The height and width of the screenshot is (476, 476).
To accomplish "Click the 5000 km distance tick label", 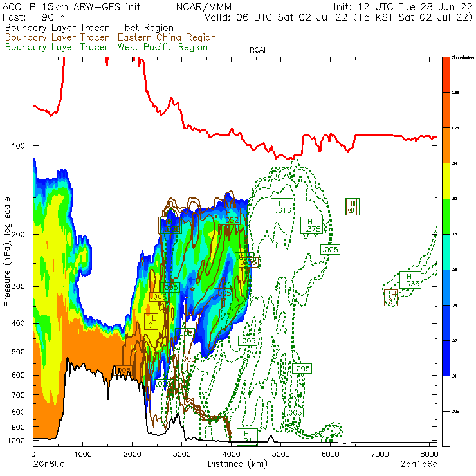I will click(x=281, y=454).
